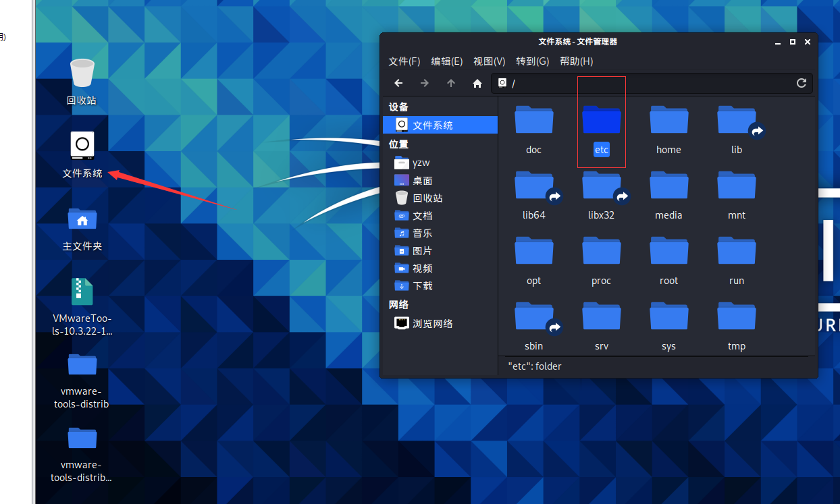
Task: Open 下载 in sidebar places
Action: (422, 285)
